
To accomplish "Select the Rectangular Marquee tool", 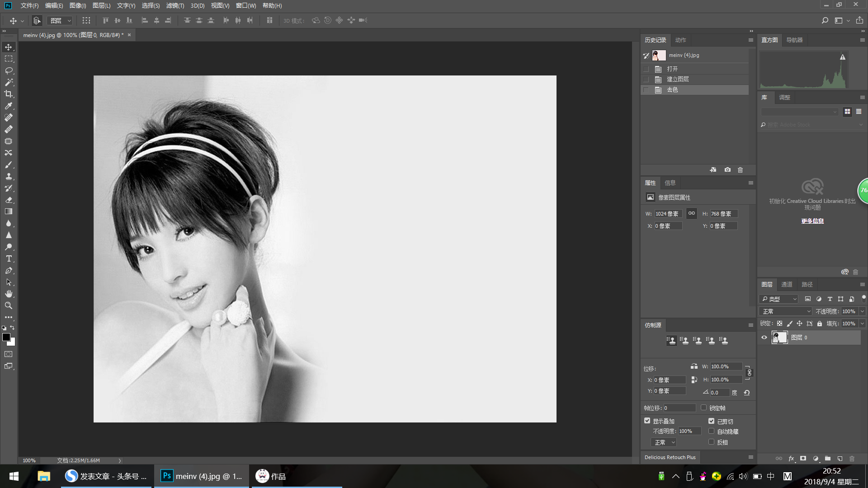I will (9, 59).
